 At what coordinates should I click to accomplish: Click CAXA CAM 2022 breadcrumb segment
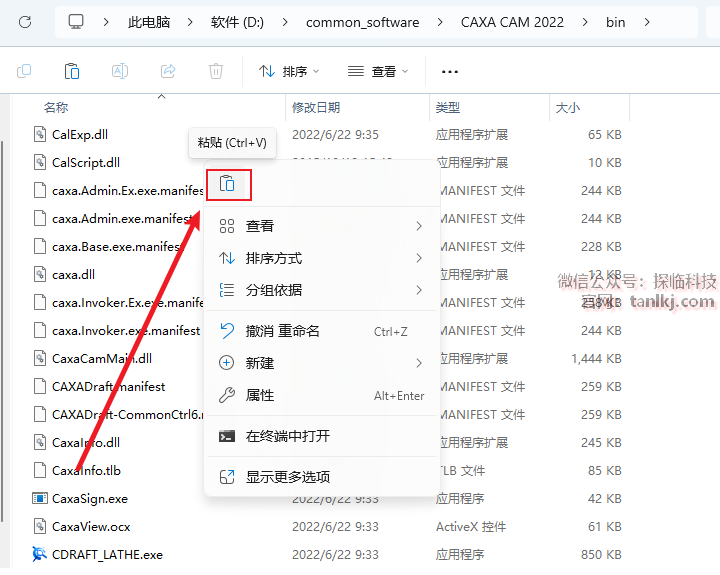(512, 21)
